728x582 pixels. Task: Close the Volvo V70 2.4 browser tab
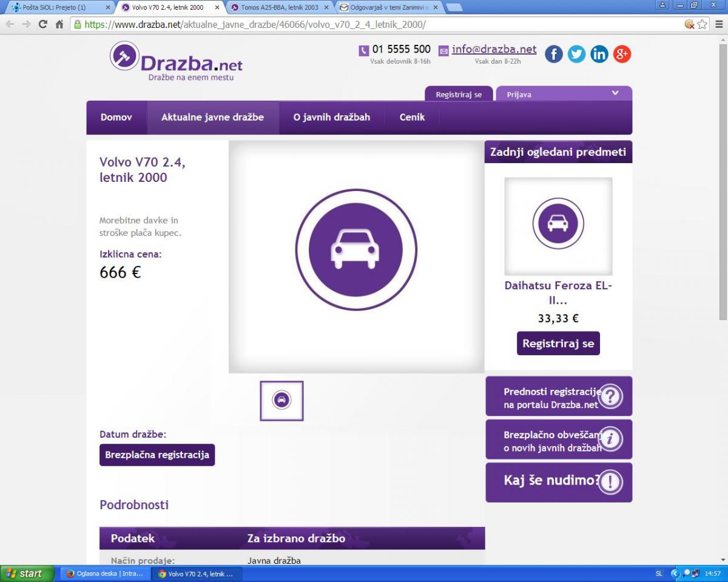pyautogui.click(x=217, y=8)
